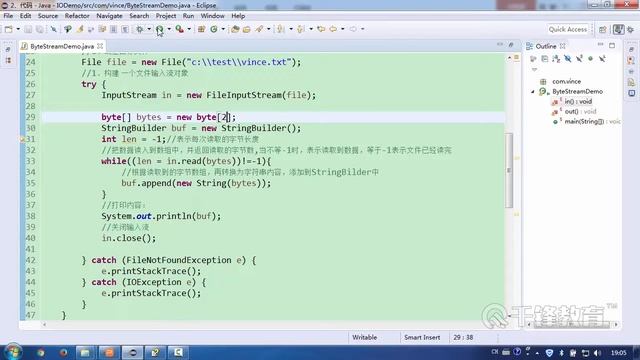Open the Edit menu

[x=25, y=16]
